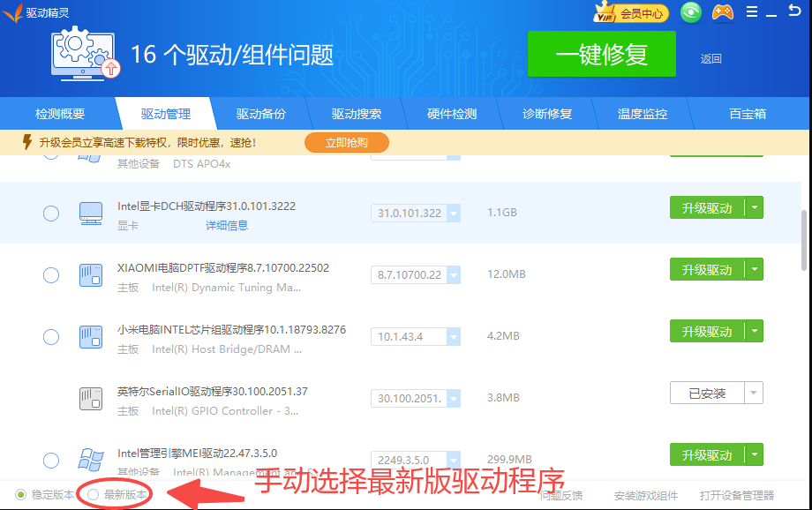Image resolution: width=812 pixels, height=510 pixels.
Task: Switch to the 硬件检测 tab
Action: point(452,114)
